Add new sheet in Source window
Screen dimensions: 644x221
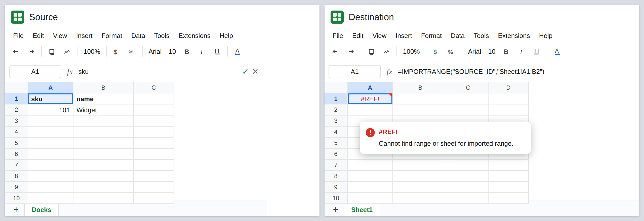pos(16,209)
